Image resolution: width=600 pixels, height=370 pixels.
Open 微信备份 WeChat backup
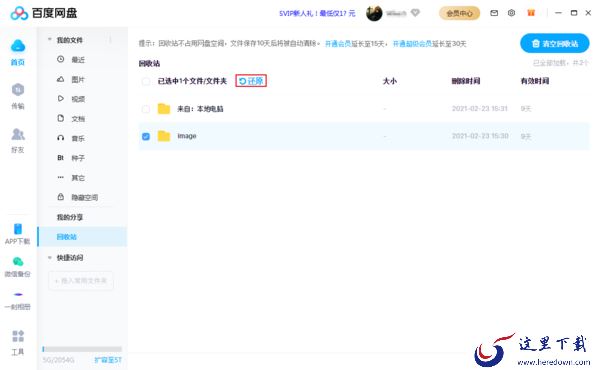point(18,267)
